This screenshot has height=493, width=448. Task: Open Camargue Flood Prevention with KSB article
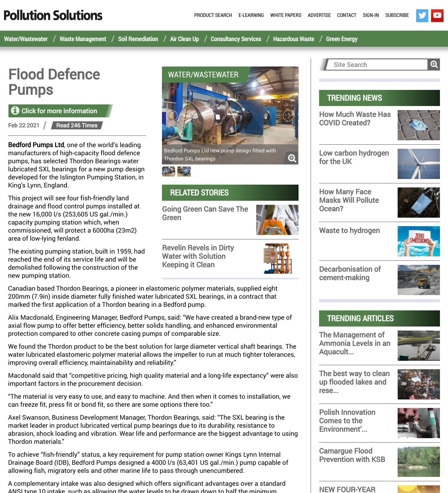(352, 455)
